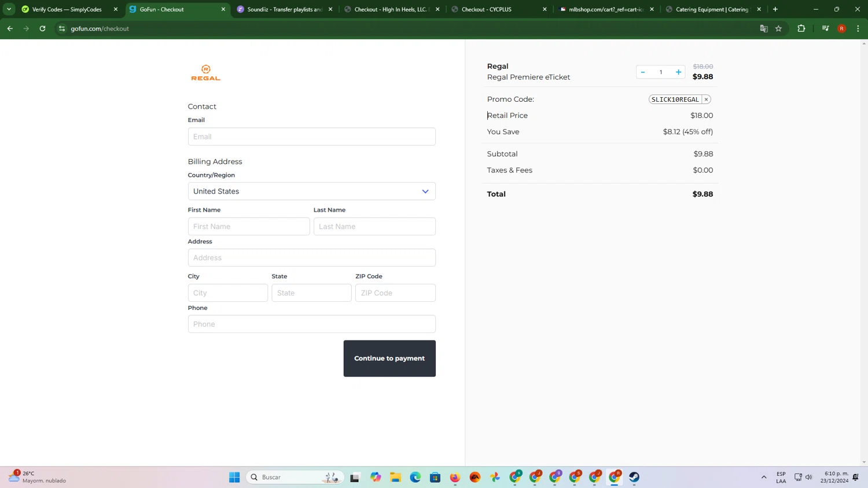Switch to Checkout - High In Heels tab
This screenshot has width=868, height=488.
pyautogui.click(x=391, y=9)
